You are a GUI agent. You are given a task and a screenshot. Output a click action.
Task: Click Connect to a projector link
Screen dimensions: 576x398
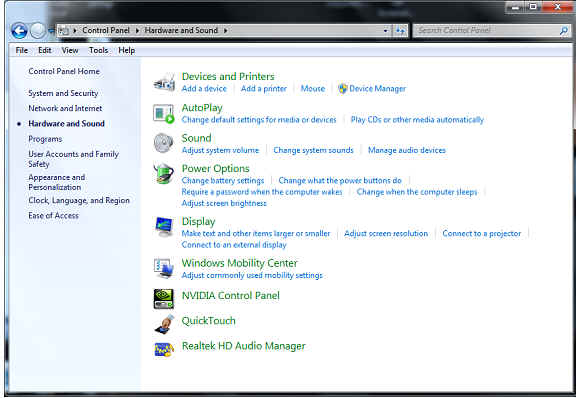click(482, 234)
